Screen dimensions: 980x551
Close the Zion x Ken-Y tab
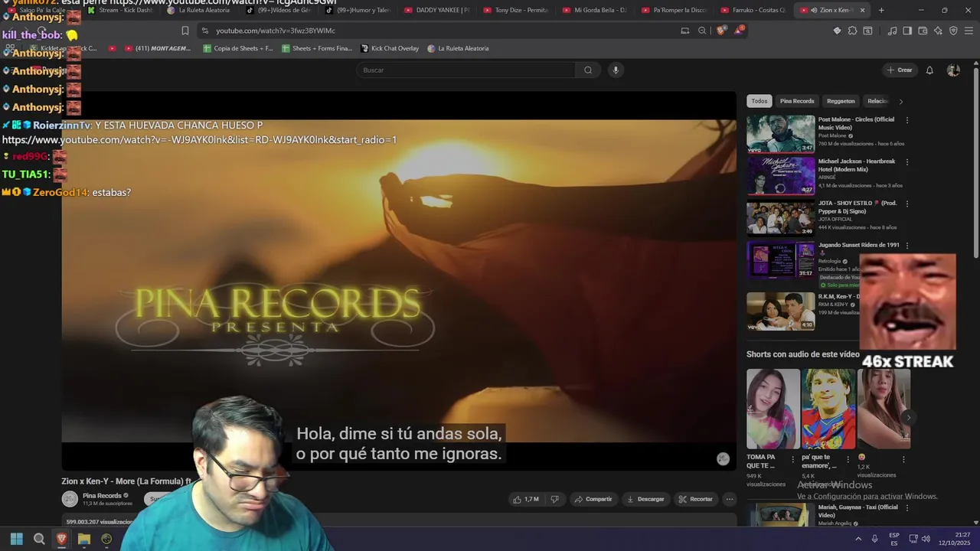862,10
